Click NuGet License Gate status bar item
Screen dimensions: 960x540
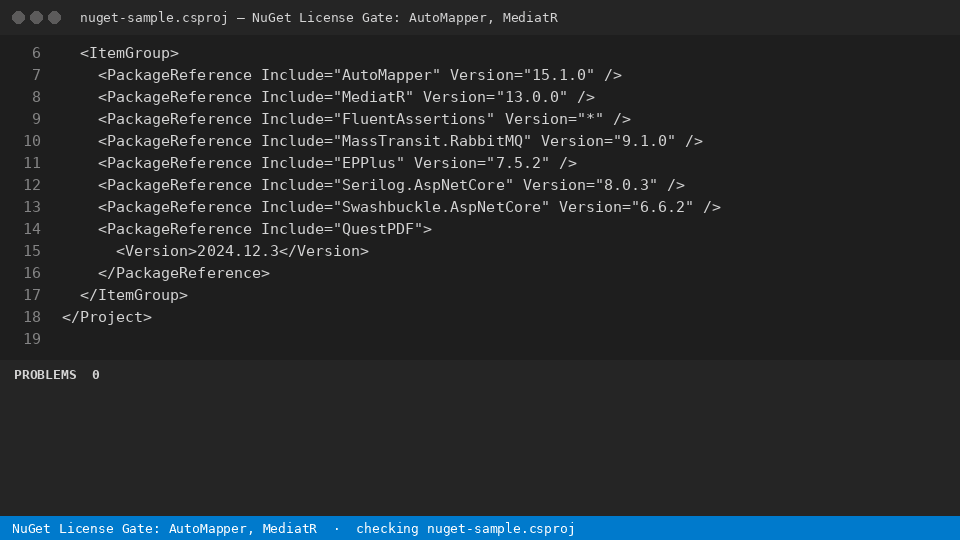tap(164, 528)
